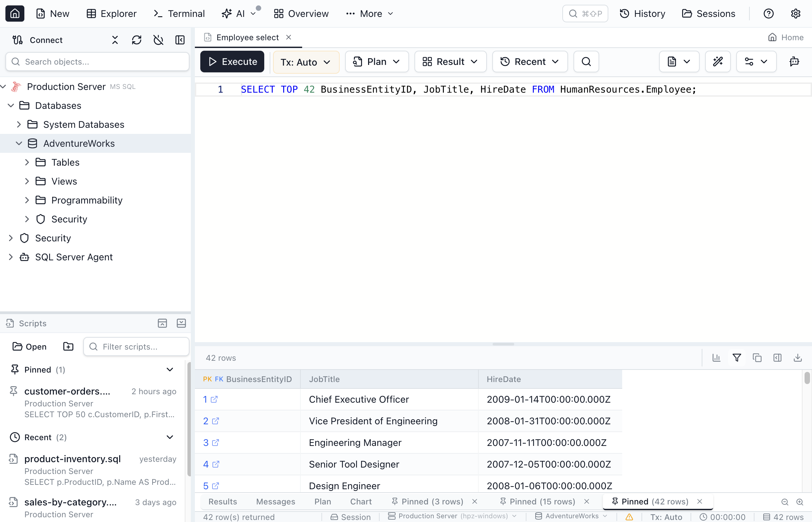Open query History
This screenshot has width=812, height=522.
point(642,14)
